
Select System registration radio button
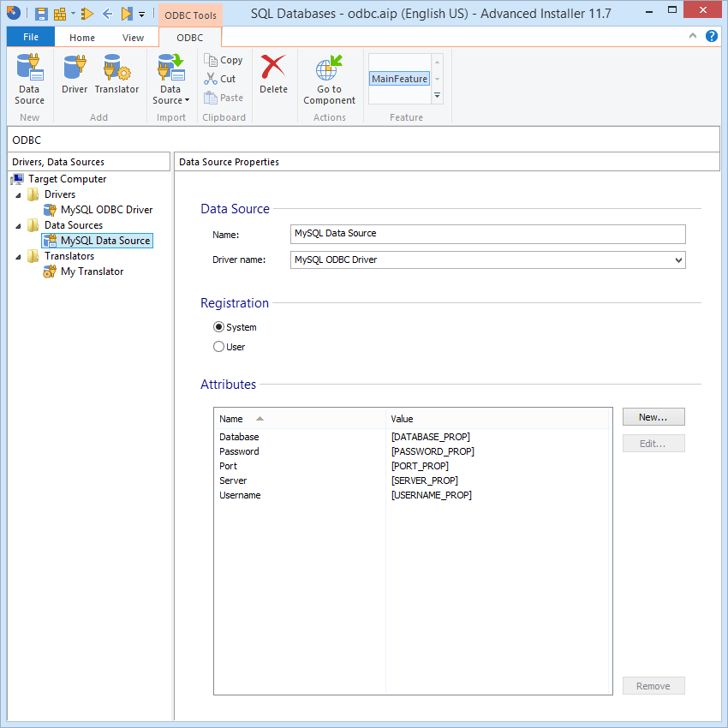point(235,327)
